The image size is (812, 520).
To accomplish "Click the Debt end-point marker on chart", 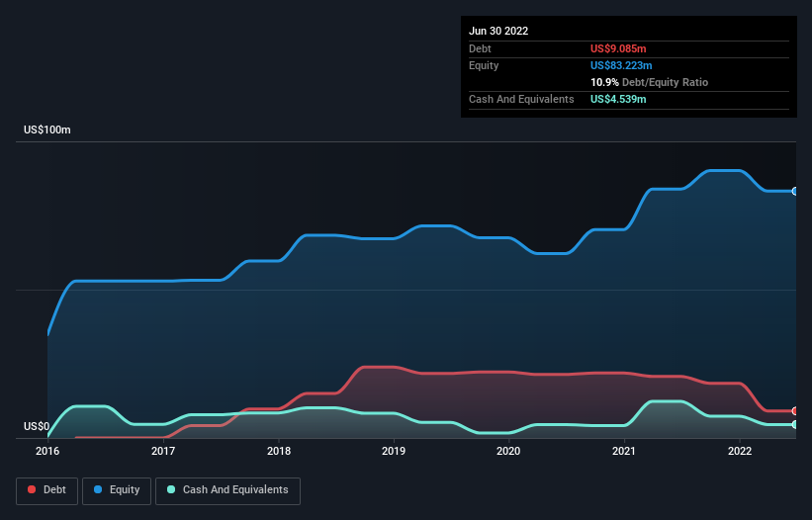I will click(x=795, y=411).
